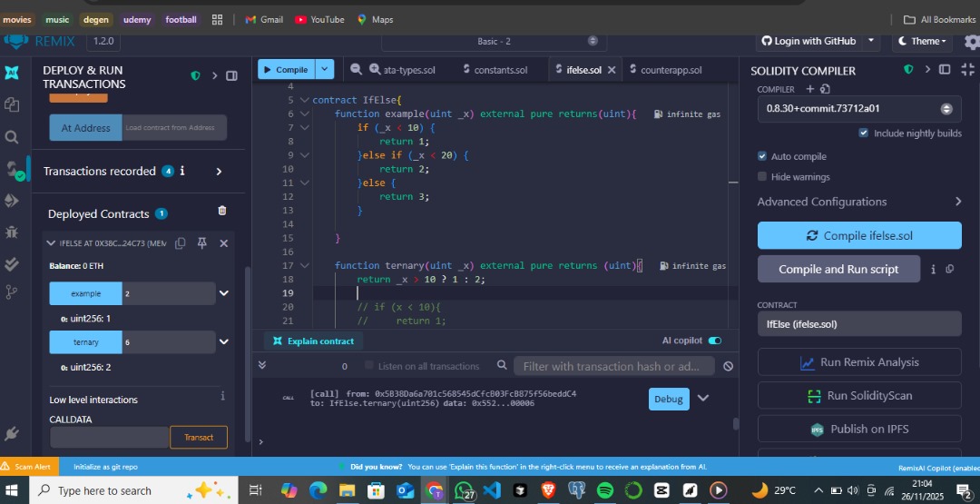
Task: Remove the deployed IFELSE contract instance
Action: [x=224, y=243]
